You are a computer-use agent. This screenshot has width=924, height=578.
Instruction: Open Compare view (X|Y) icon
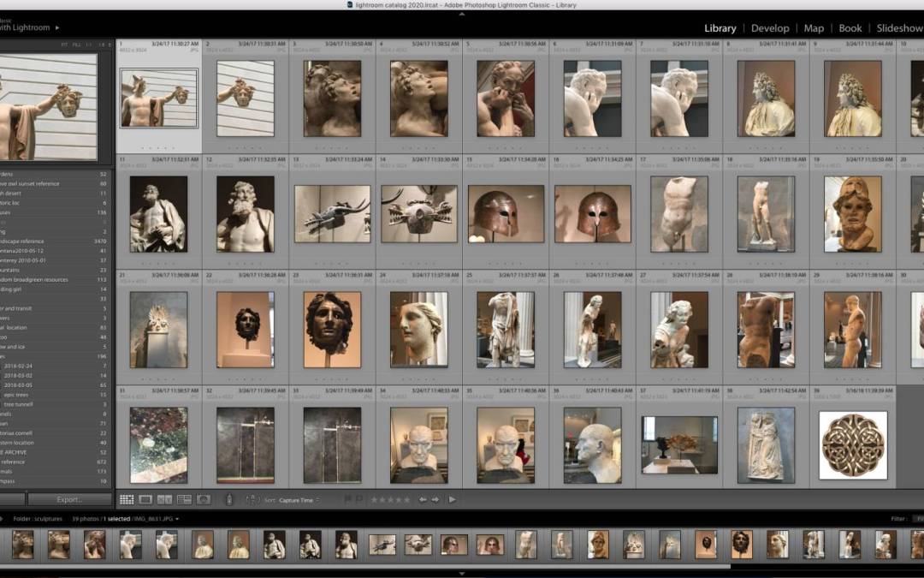(164, 499)
